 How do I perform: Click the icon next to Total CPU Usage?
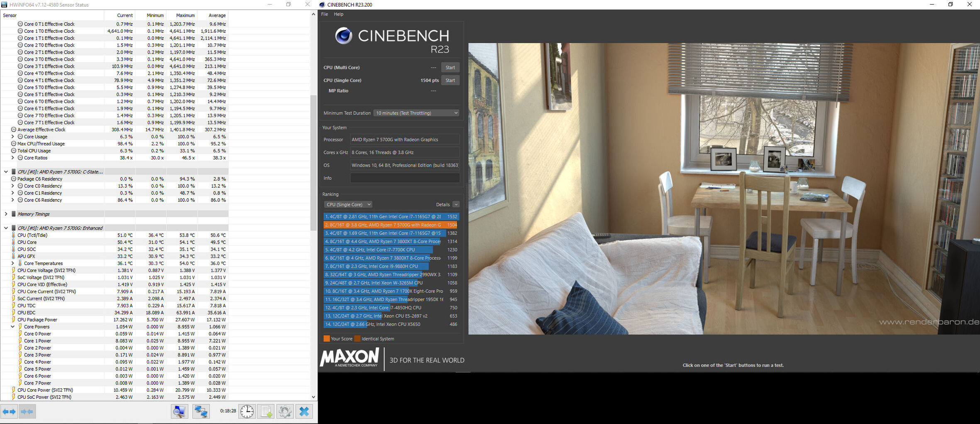point(13,151)
